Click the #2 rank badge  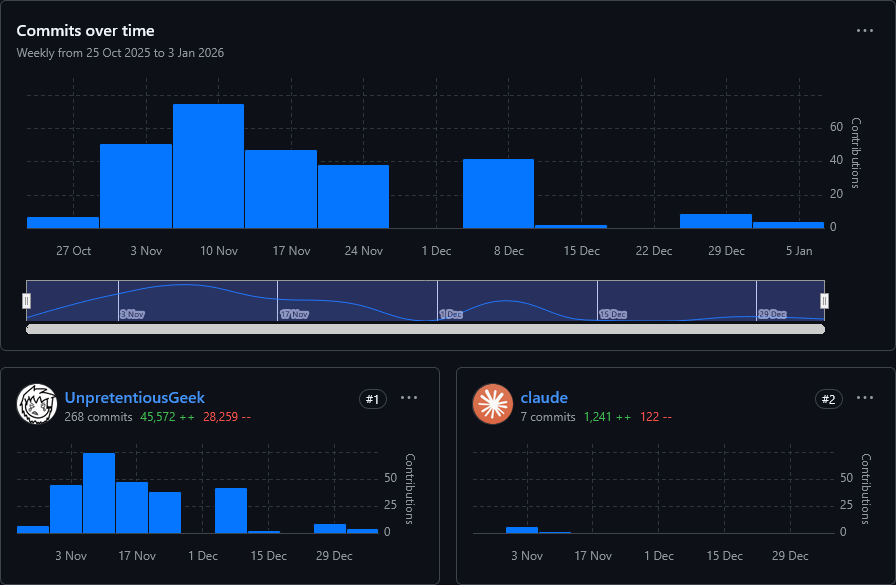point(828,399)
